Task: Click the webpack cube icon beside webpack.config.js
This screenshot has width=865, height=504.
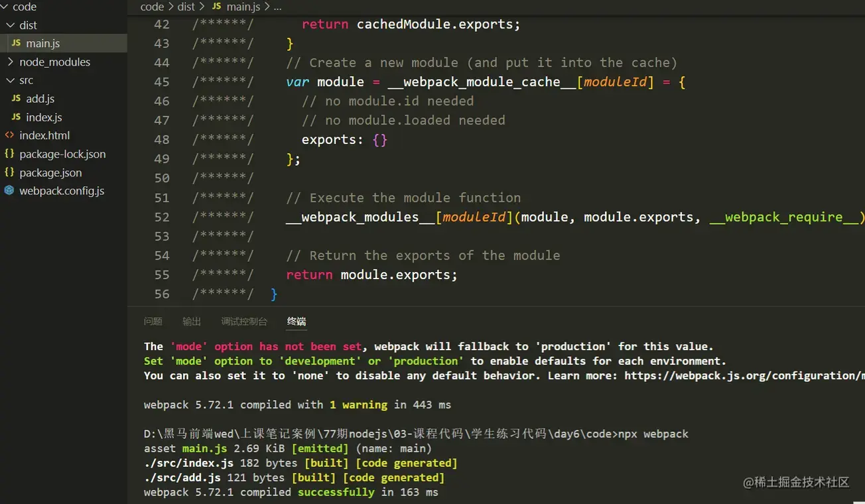Action: point(9,190)
